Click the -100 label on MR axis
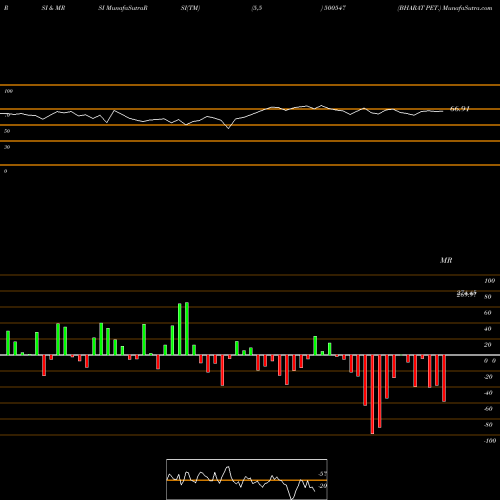Screen dimensions: 500x500 tap(490, 441)
